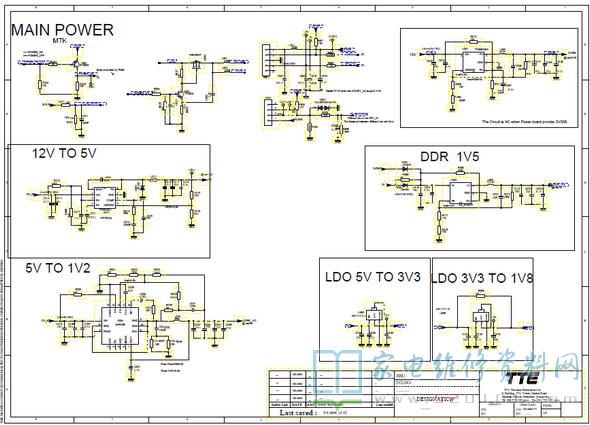Click the MAIN POWER title
The width and height of the screenshot is (590, 425).
coord(62,30)
